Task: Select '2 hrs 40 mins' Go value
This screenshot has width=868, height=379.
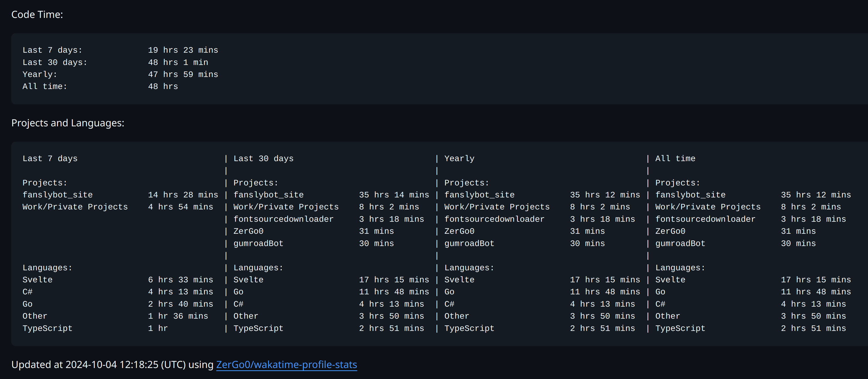Action: (x=181, y=304)
